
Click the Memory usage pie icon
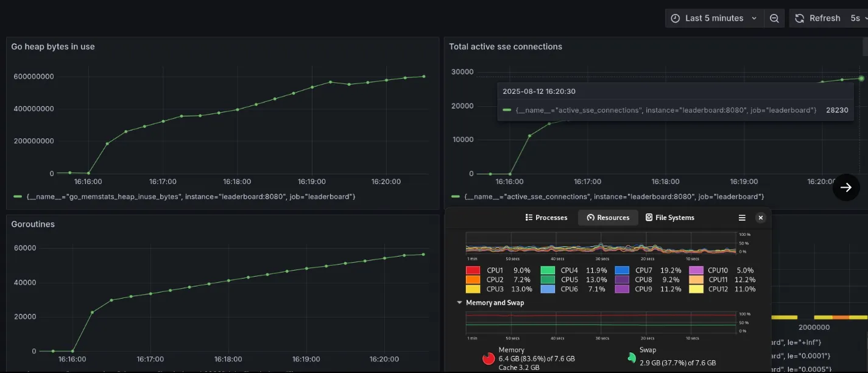click(488, 358)
